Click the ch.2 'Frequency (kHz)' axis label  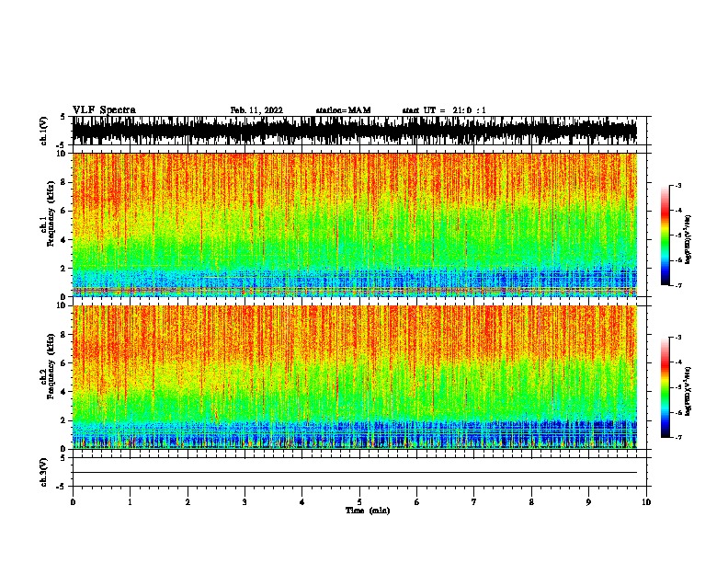pos(51,366)
